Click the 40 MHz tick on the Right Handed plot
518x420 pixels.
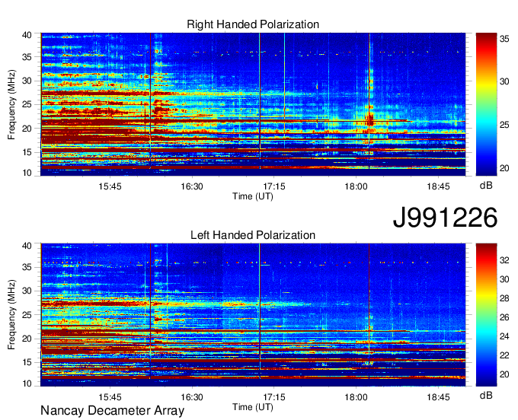point(27,35)
